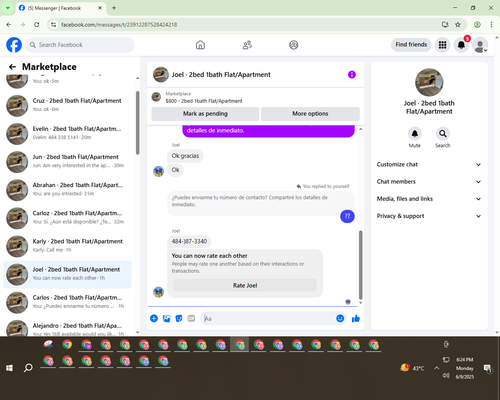Click Rate Joel button
This screenshot has width=500, height=400.
click(x=245, y=285)
